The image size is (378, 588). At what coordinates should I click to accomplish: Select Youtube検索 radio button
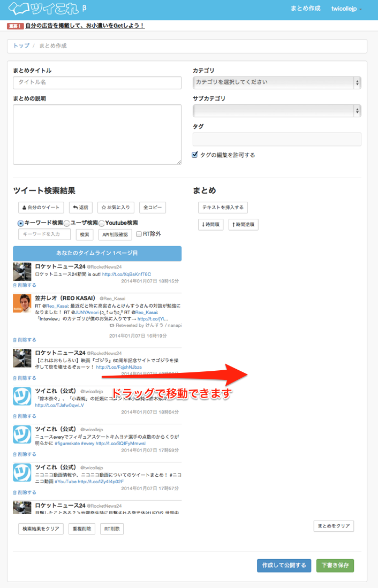[x=101, y=223]
